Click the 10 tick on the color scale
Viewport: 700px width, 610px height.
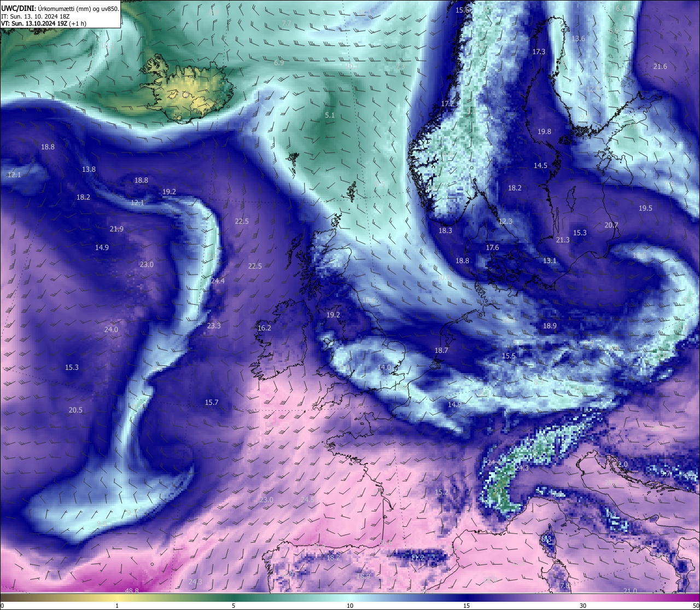tap(350, 606)
